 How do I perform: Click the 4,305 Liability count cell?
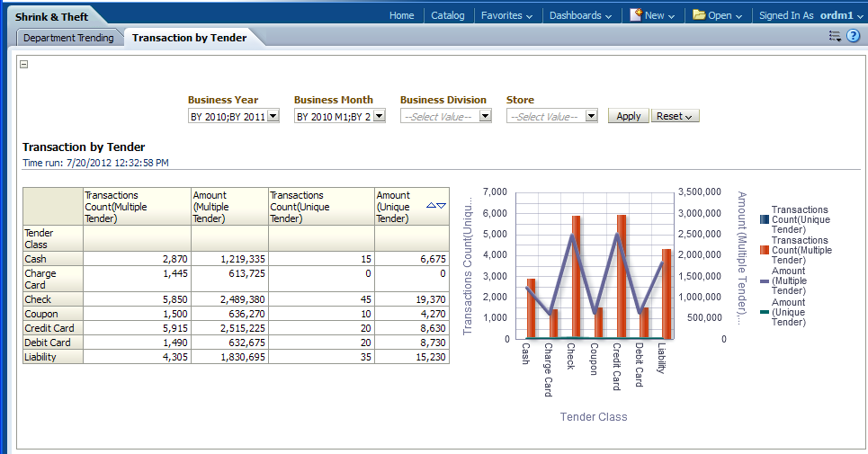click(x=137, y=357)
